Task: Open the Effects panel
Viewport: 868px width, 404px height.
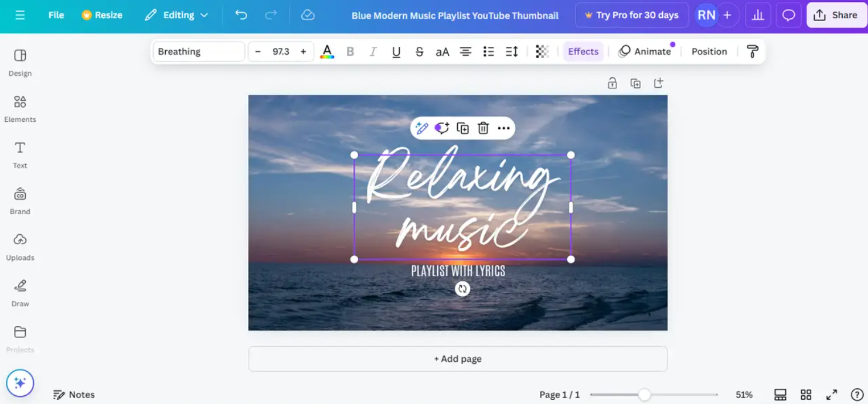Action: tap(583, 52)
